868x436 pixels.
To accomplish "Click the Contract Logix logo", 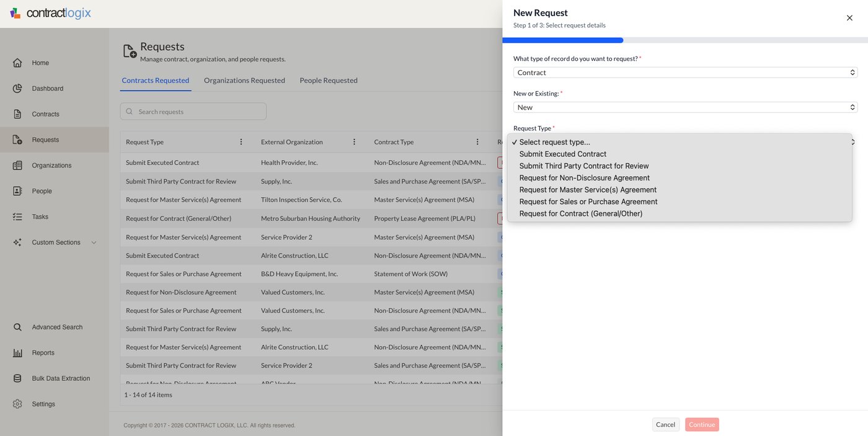I will (50, 13).
